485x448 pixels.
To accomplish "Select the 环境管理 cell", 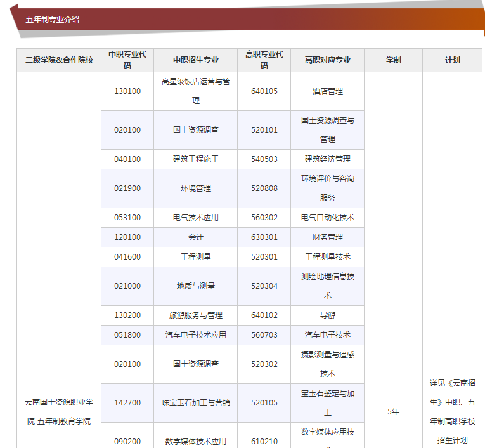I will [x=195, y=188].
